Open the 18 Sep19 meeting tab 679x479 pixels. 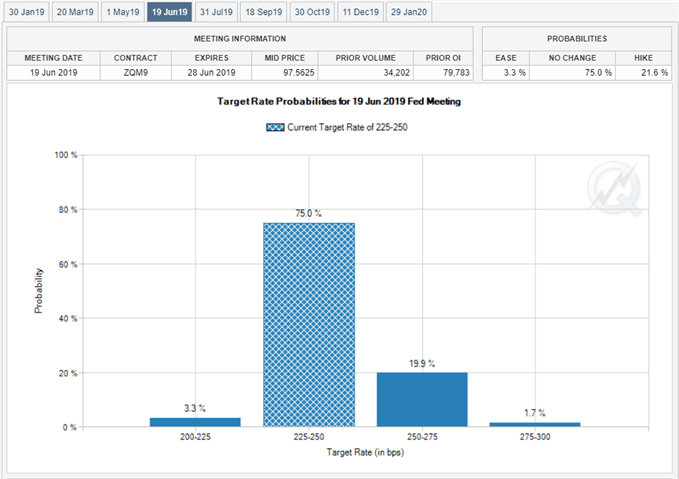point(264,12)
